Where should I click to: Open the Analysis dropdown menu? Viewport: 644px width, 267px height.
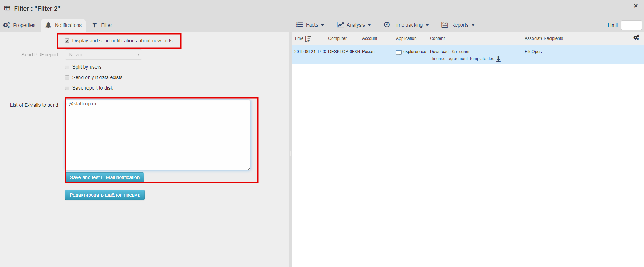(354, 25)
